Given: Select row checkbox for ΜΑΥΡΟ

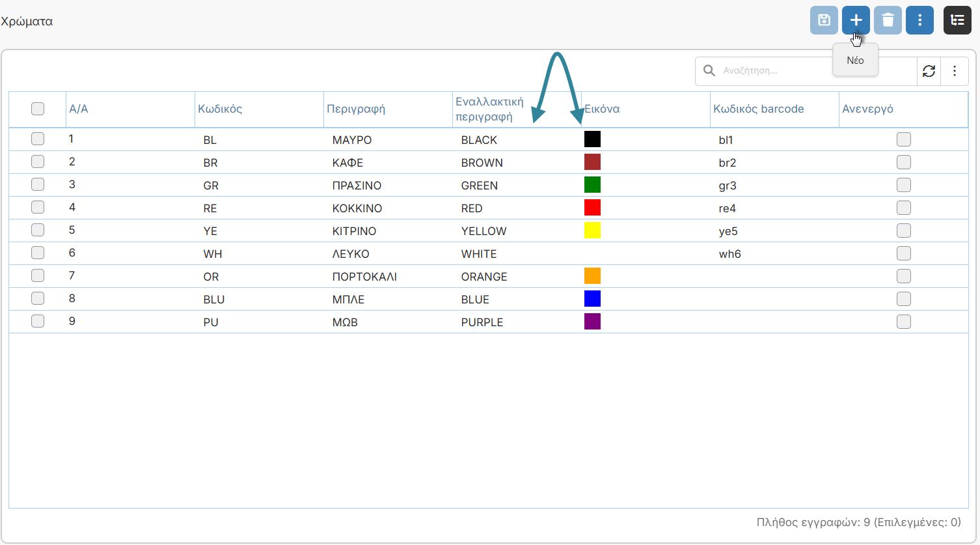Looking at the screenshot, I should [38, 139].
